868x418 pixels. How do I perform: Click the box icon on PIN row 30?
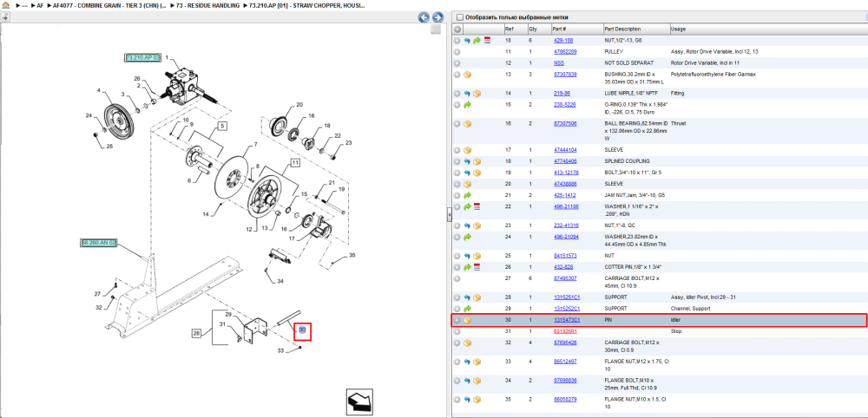point(467,320)
